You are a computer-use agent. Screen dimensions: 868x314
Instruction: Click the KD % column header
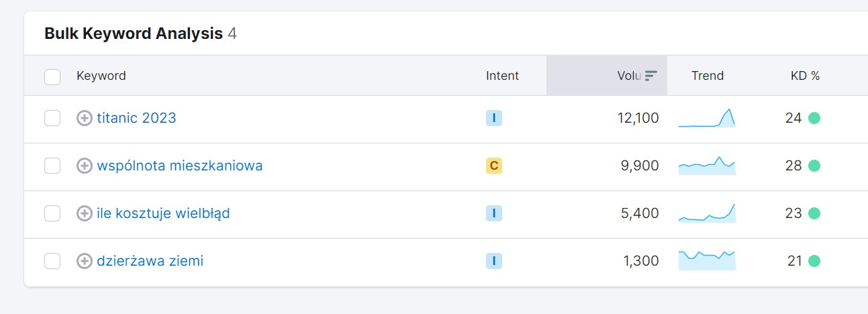pyautogui.click(x=805, y=76)
